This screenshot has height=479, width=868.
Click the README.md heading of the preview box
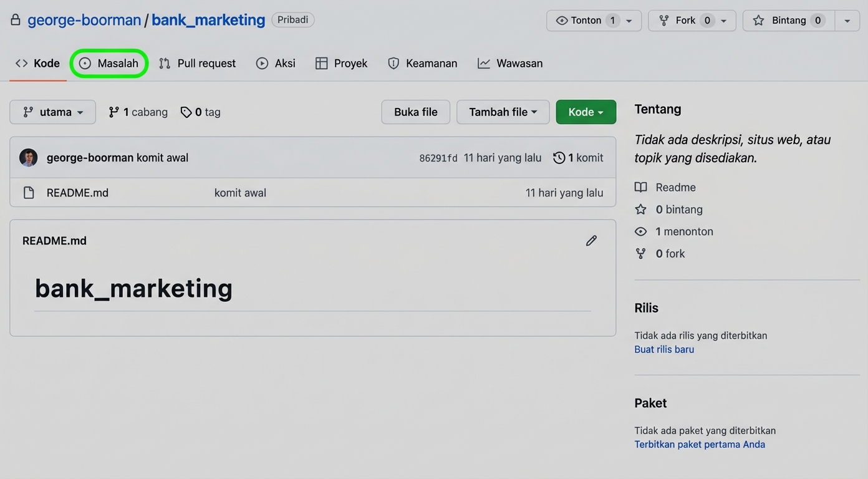click(x=54, y=241)
